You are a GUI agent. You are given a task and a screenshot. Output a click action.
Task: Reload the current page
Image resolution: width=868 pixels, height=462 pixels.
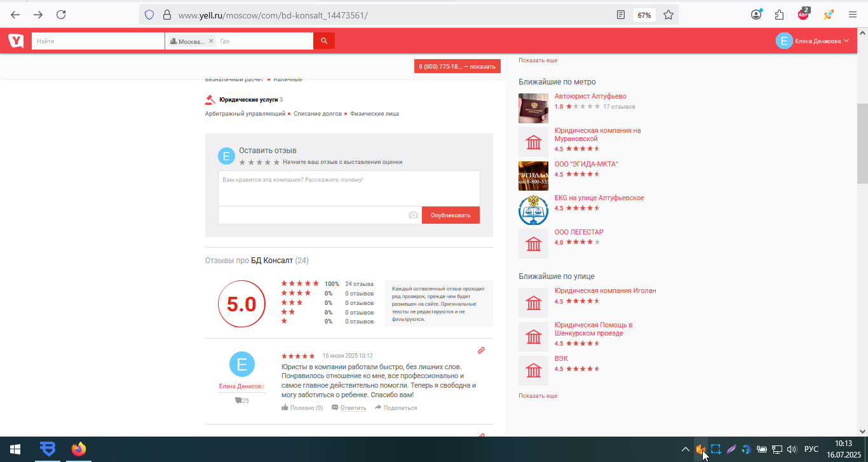(x=61, y=15)
